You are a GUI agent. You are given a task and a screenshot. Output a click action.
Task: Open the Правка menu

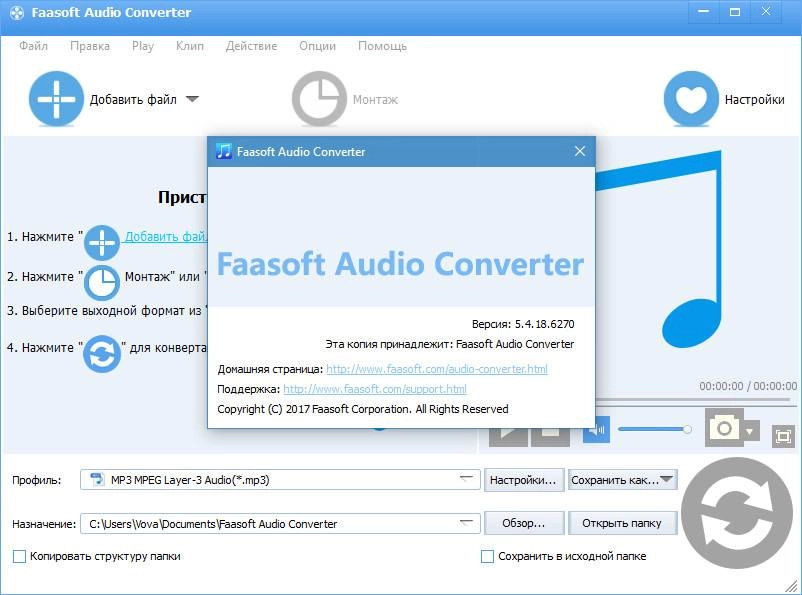coord(90,46)
